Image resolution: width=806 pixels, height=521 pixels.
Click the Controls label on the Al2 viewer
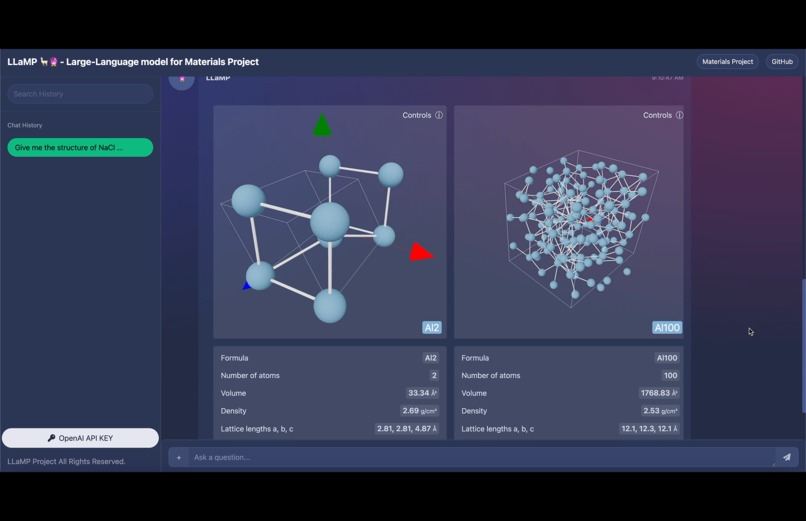(x=416, y=115)
